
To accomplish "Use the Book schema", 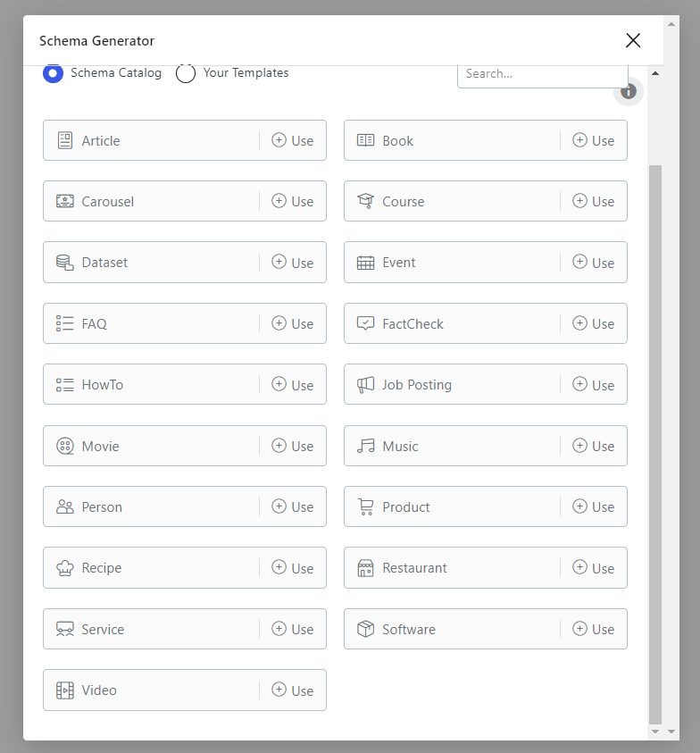I will (593, 141).
